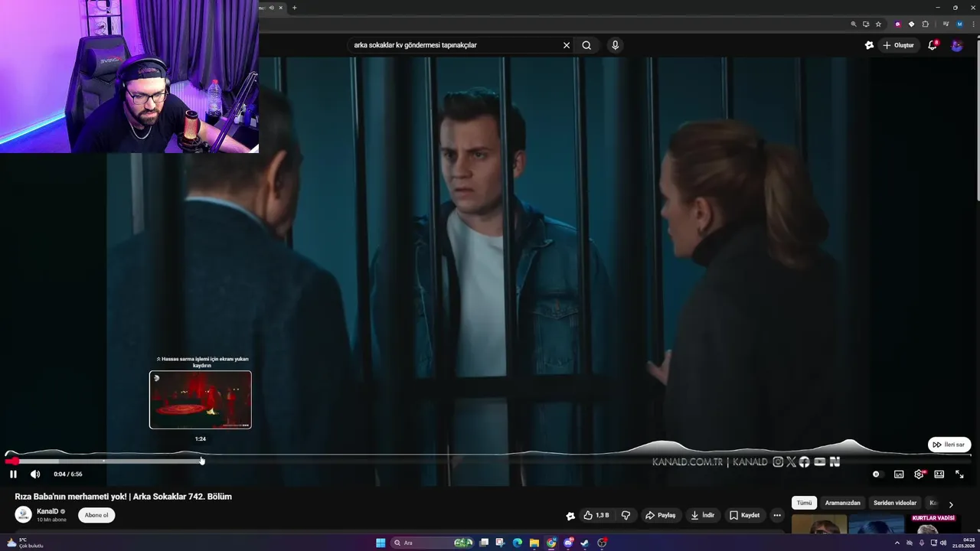Viewport: 980px width, 551px height.
Task: Open the clock showing 04:23
Action: (x=963, y=543)
